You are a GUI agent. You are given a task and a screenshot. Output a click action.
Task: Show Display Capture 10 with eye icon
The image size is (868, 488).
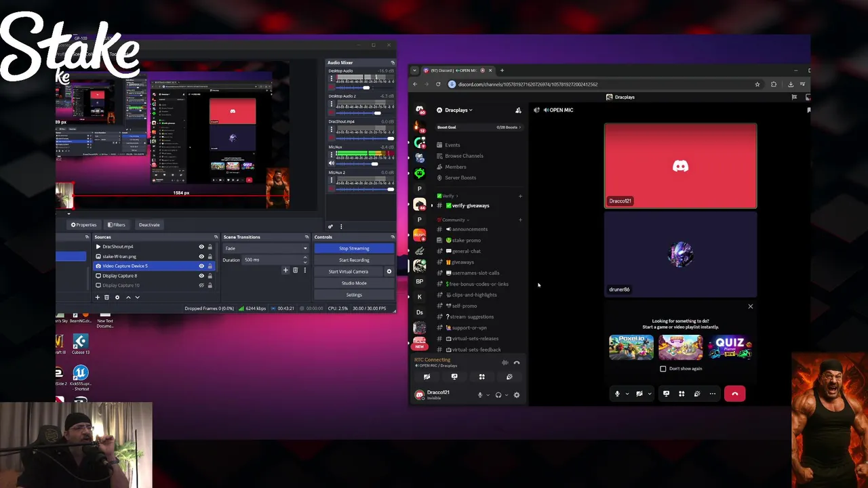pyautogui.click(x=201, y=285)
